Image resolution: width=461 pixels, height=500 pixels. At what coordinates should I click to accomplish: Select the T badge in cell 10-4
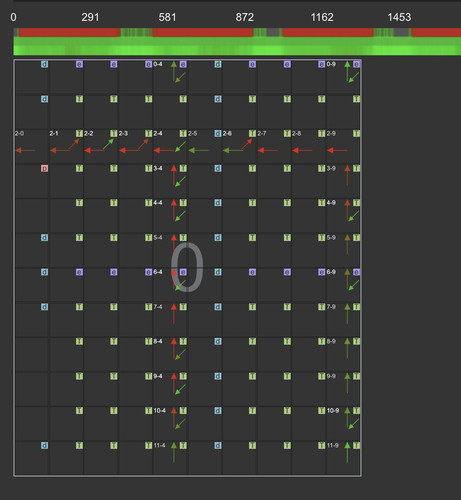click(183, 411)
